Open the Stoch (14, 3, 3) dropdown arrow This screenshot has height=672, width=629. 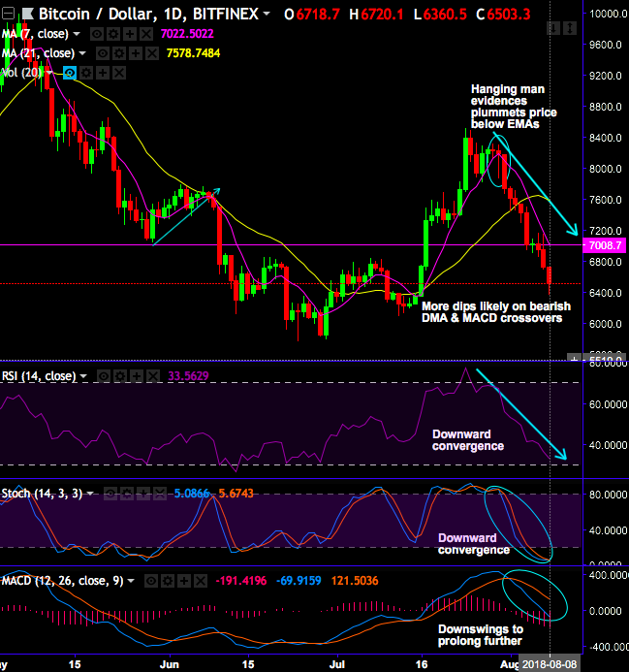[90, 494]
